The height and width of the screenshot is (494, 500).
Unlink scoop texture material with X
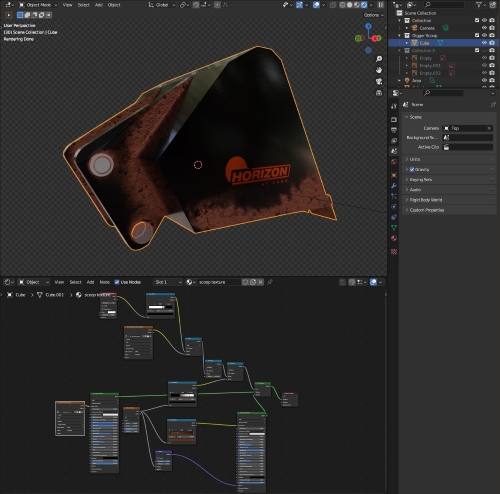[260, 282]
